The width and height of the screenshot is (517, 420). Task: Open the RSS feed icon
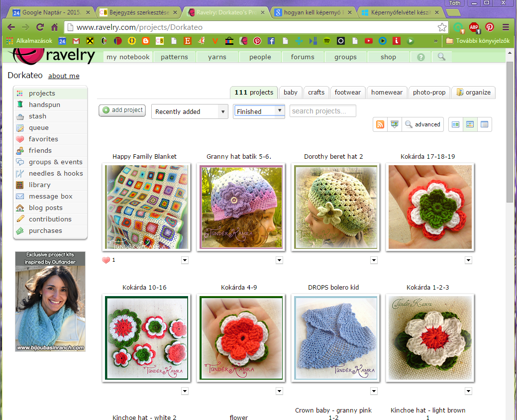[x=380, y=124]
